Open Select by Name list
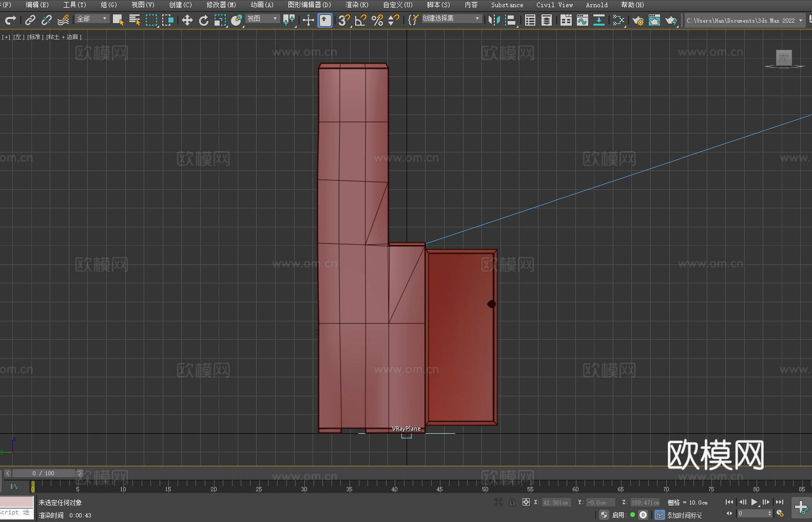 pyautogui.click(x=134, y=20)
